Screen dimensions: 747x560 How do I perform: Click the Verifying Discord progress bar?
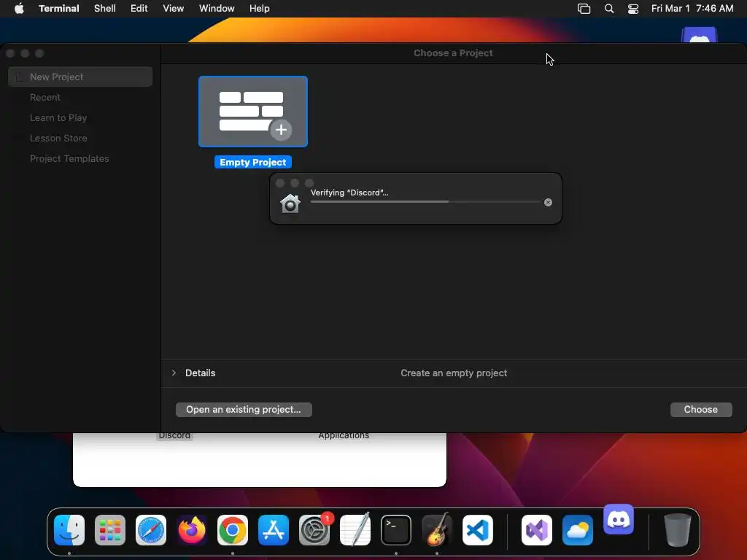pos(425,202)
